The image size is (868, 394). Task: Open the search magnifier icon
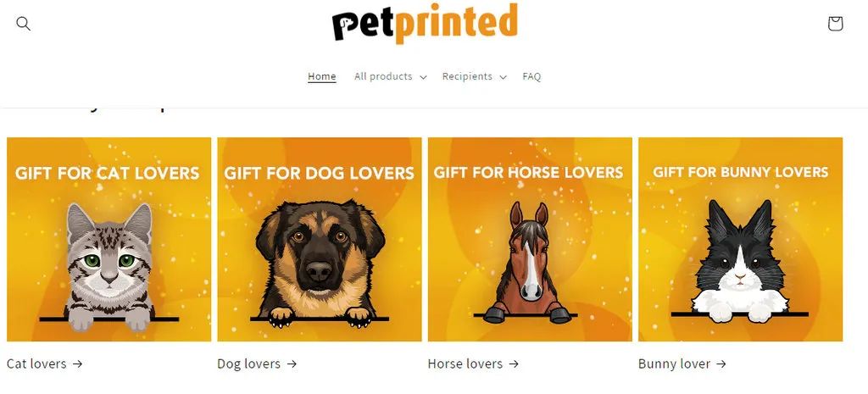23,23
